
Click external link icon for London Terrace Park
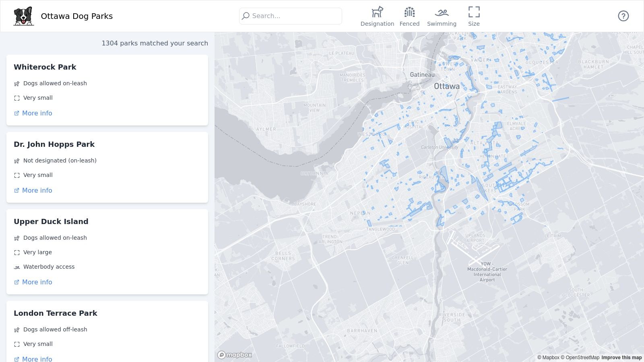(17, 359)
